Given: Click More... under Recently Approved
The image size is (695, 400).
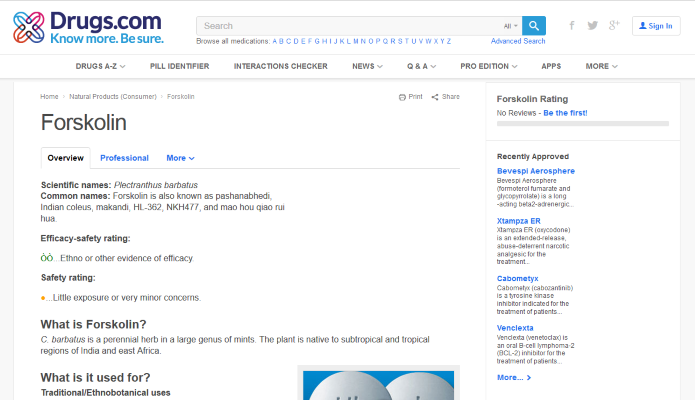Looking at the screenshot, I should (x=514, y=377).
